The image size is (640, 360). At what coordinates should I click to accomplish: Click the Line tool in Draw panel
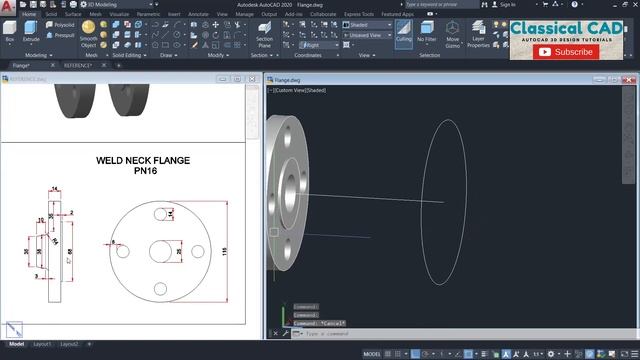click(x=165, y=35)
